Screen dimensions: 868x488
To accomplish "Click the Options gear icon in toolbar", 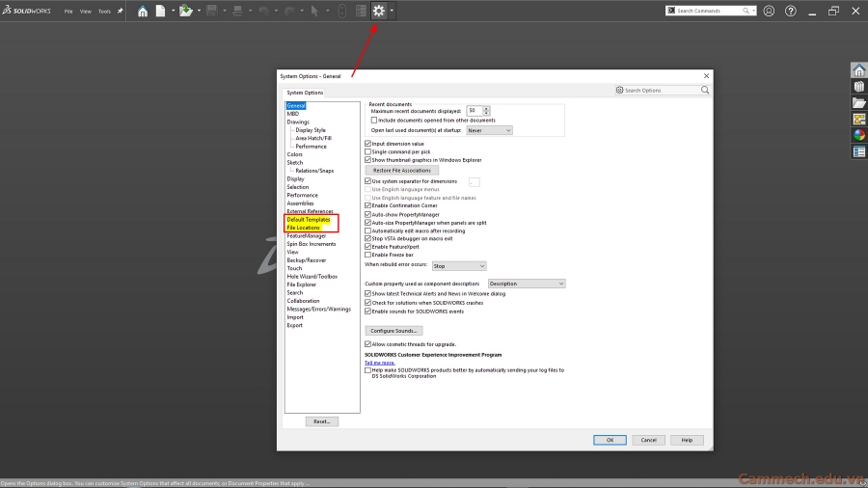I will pyautogui.click(x=379, y=11).
